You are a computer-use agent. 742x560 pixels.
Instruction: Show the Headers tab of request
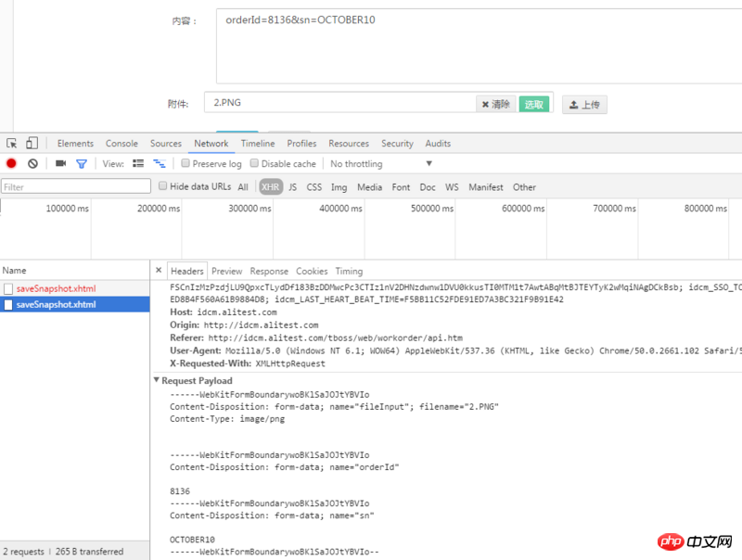[187, 271]
